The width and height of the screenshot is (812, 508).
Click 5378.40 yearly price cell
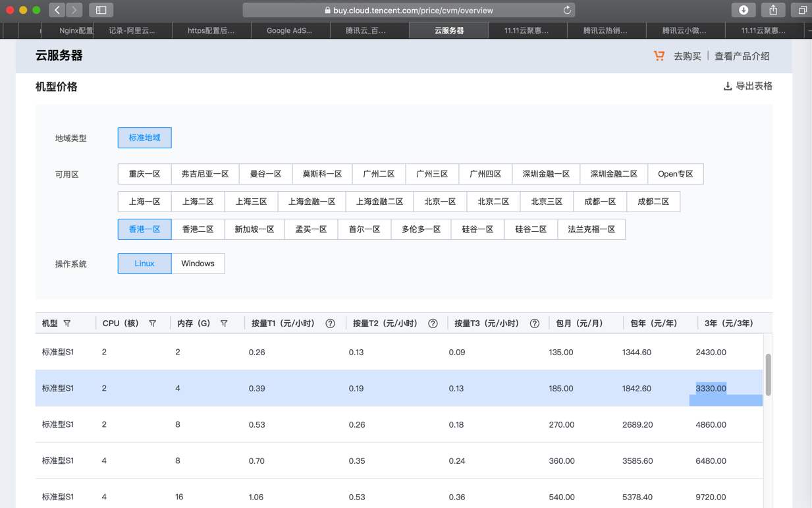pos(637,497)
